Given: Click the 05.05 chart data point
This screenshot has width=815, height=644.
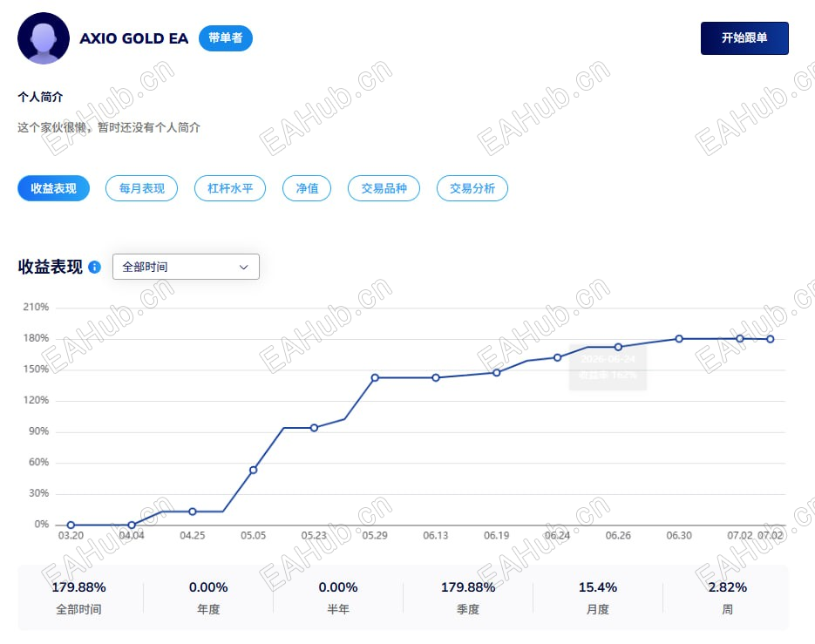Looking at the screenshot, I should click(253, 470).
